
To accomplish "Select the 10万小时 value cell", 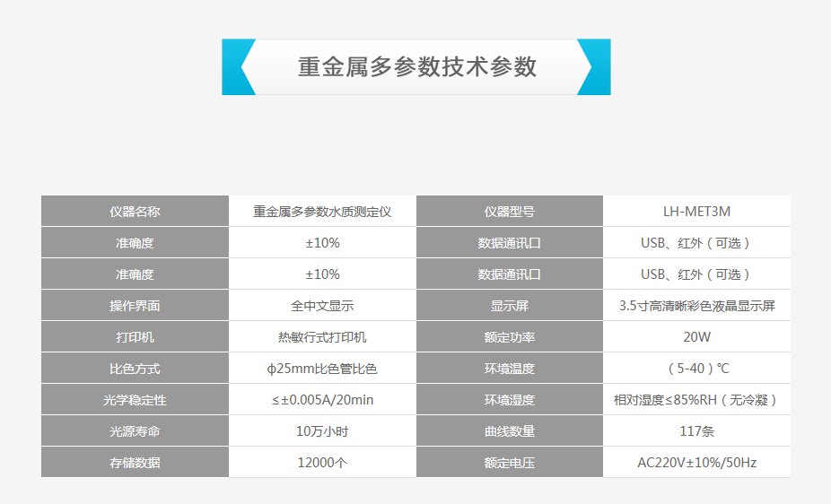I will pos(322,431).
